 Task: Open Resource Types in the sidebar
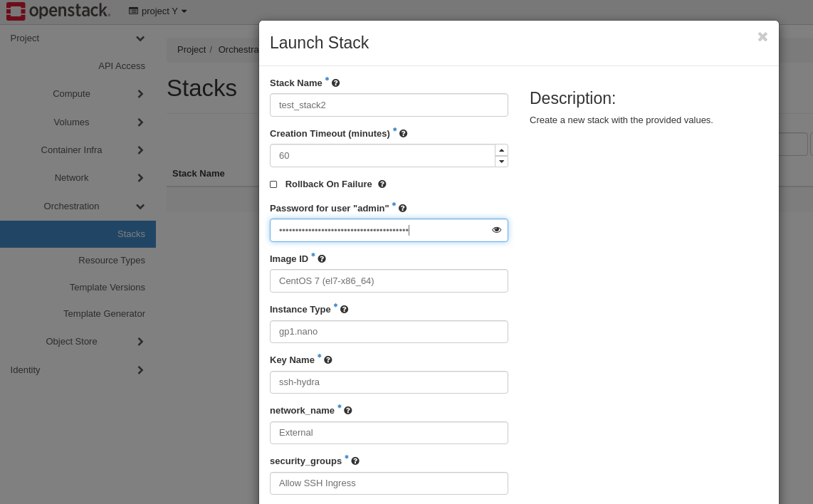[x=112, y=261]
